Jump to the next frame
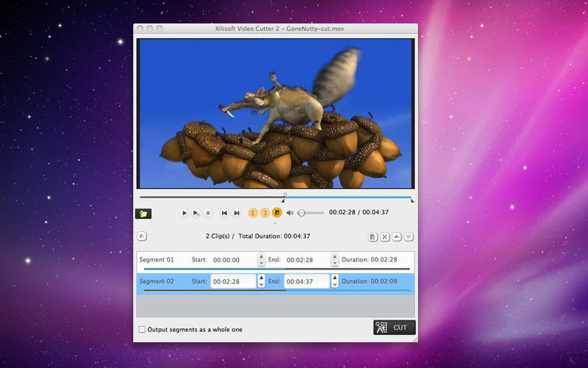Screen dimensions: 588x368 click(236, 213)
